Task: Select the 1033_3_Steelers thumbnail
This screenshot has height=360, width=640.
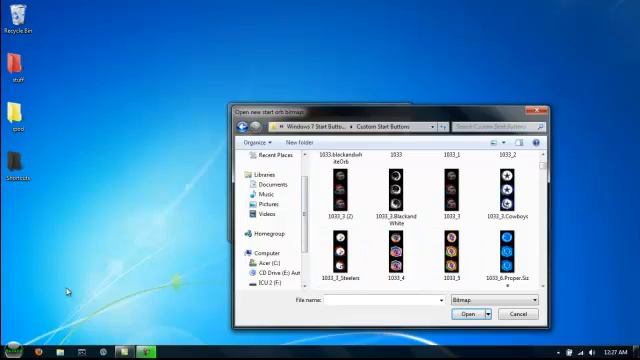Action: click(x=340, y=251)
